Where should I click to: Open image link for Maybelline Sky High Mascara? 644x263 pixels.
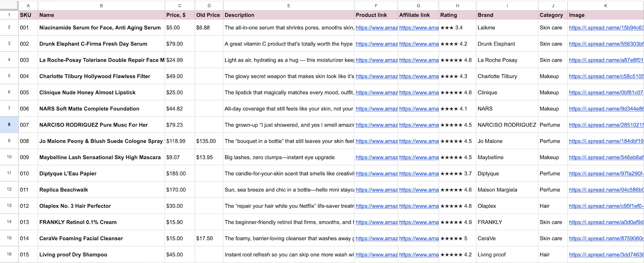pyautogui.click(x=606, y=157)
